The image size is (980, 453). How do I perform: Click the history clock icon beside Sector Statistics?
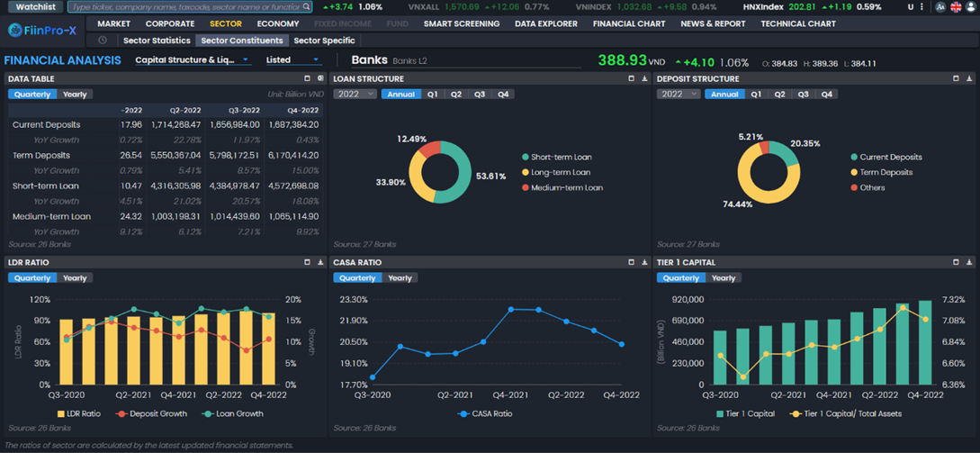click(x=103, y=41)
